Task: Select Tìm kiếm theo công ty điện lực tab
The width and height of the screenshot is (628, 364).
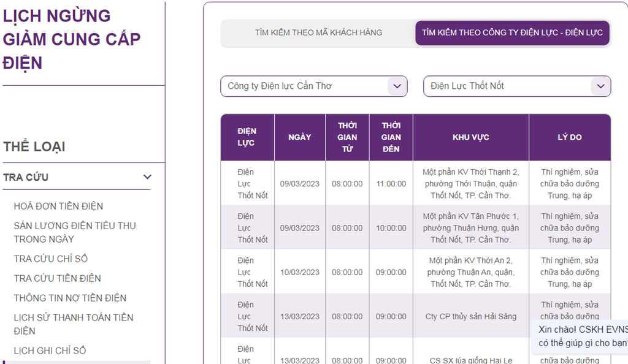Action: 512,32
